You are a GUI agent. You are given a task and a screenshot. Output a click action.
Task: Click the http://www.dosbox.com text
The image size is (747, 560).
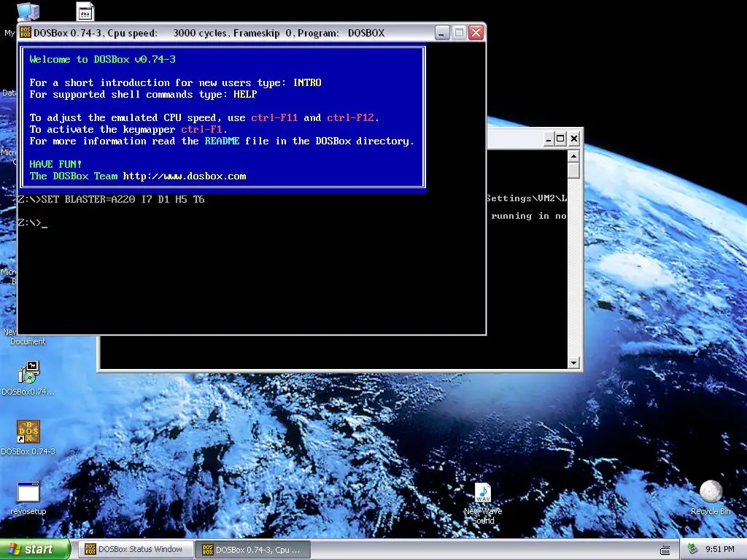tap(185, 176)
